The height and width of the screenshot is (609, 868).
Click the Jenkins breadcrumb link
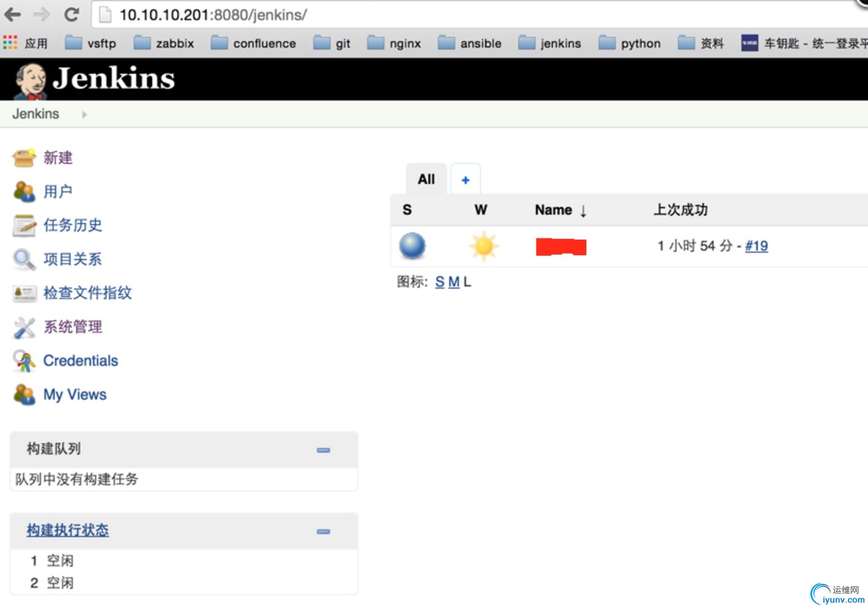click(x=36, y=114)
